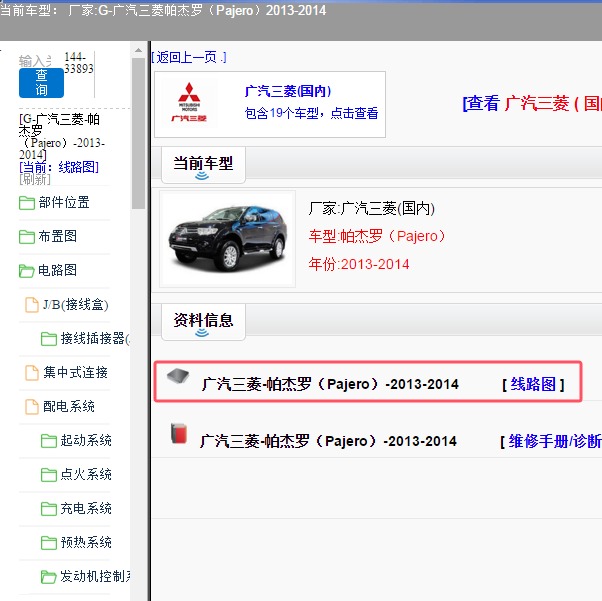Click the [当前：线路图] link
The height and width of the screenshot is (601, 602).
59,167
